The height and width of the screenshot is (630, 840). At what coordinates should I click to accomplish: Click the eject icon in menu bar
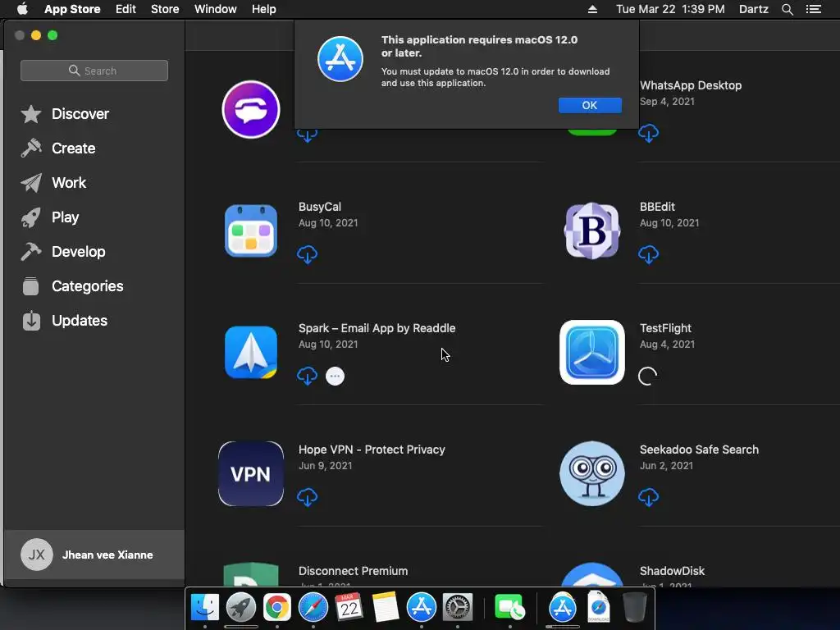click(592, 9)
